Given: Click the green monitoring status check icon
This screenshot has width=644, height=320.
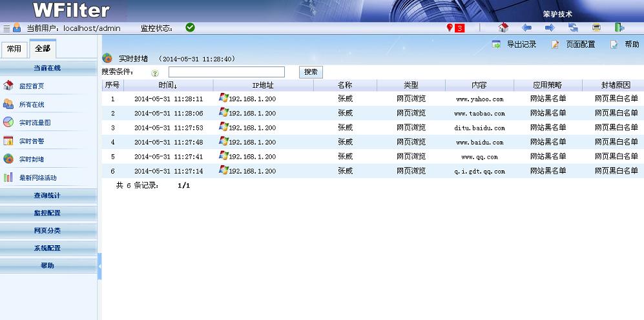Looking at the screenshot, I should (x=190, y=28).
